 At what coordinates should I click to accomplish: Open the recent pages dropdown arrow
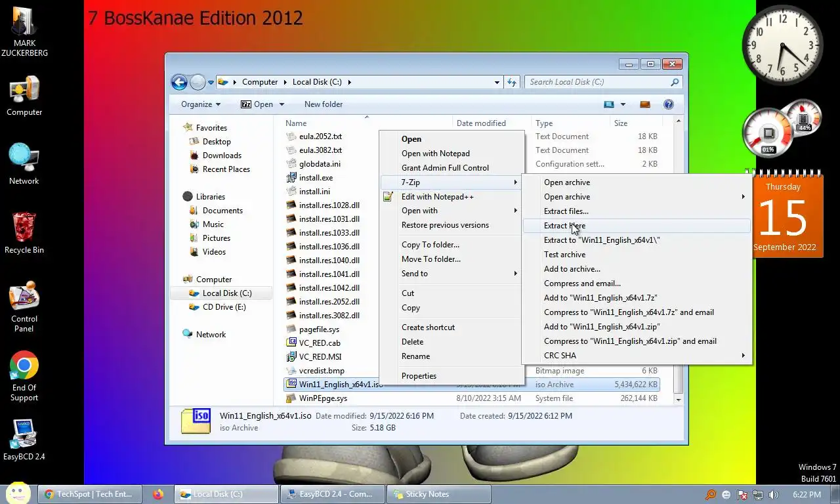click(211, 82)
